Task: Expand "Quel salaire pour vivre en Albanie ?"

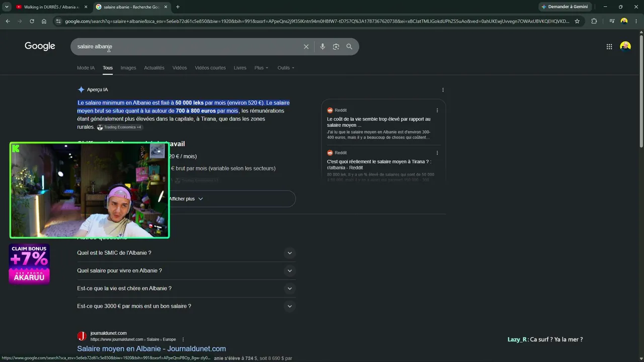Action: (x=186, y=270)
